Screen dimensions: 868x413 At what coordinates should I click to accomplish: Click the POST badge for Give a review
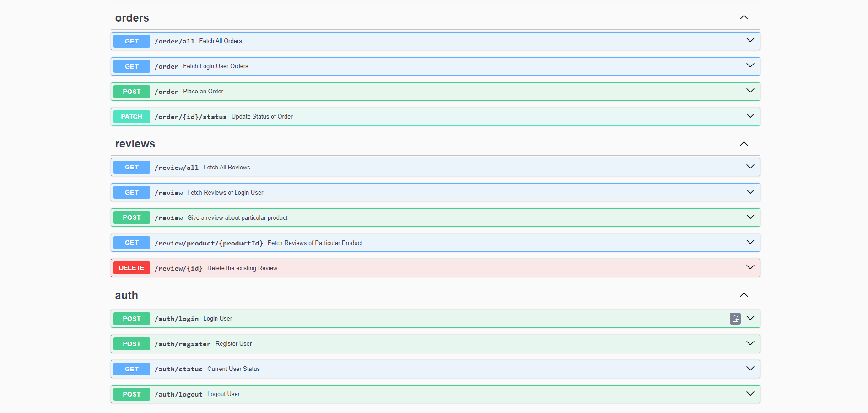(x=132, y=217)
